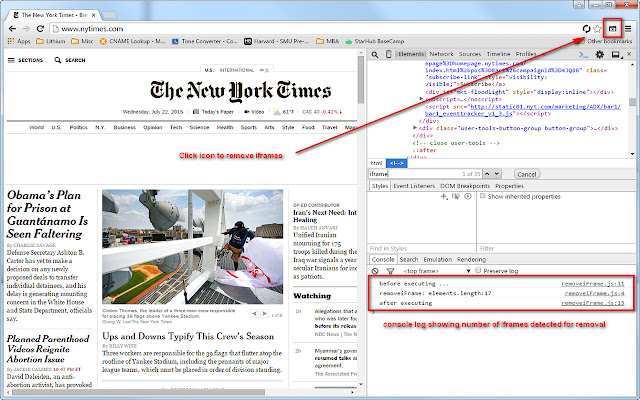Screen dimensions: 640x400
Task: Open the Chrome hamburger menu
Action: pyautogui.click(x=628, y=29)
